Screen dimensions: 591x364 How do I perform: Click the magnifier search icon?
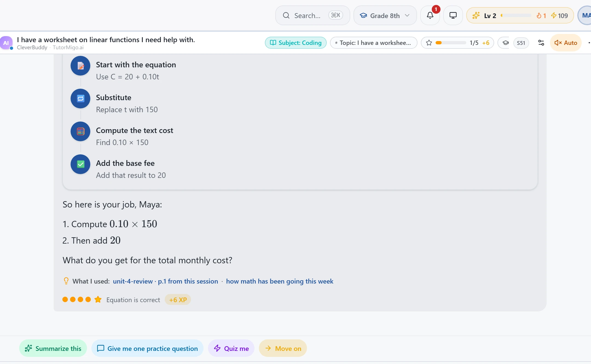pos(286,15)
